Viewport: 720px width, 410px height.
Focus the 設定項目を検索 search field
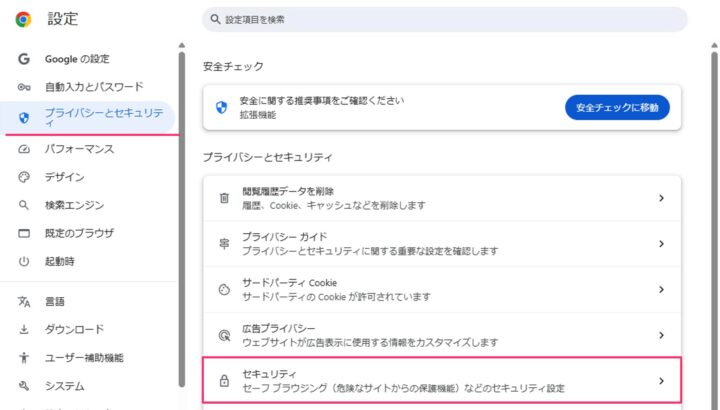445,19
